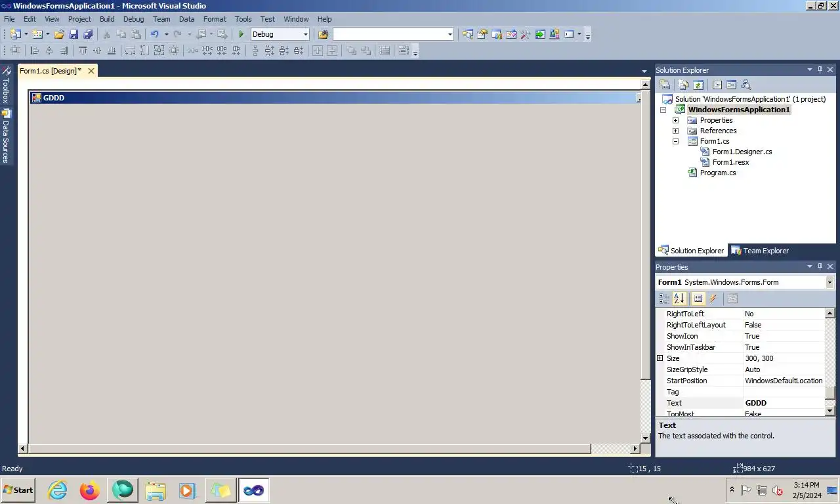Click View Code icon in Solution Explorer
The width and height of the screenshot is (840, 504).
(717, 85)
